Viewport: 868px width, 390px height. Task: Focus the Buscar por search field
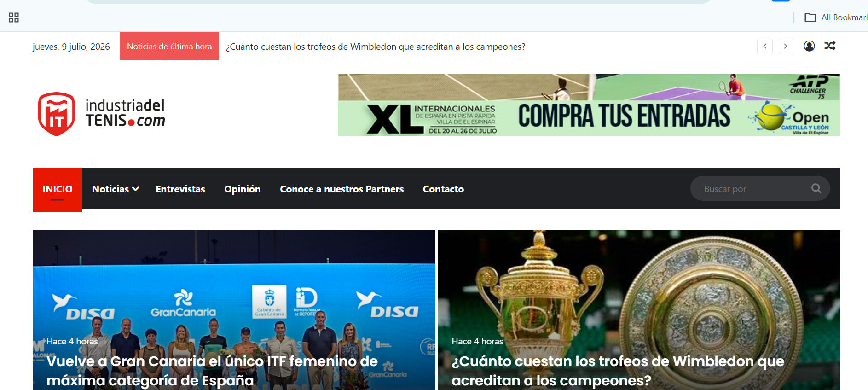[760, 188]
